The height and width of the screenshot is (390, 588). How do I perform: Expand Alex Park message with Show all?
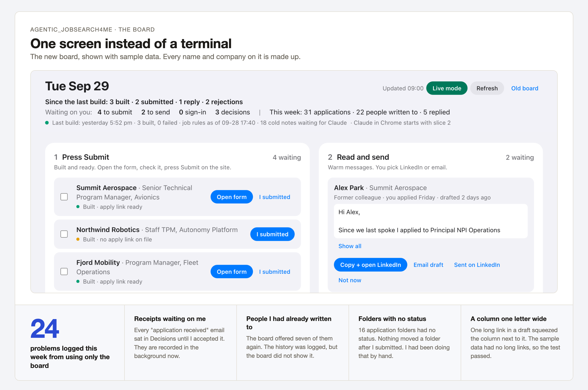pyautogui.click(x=350, y=246)
